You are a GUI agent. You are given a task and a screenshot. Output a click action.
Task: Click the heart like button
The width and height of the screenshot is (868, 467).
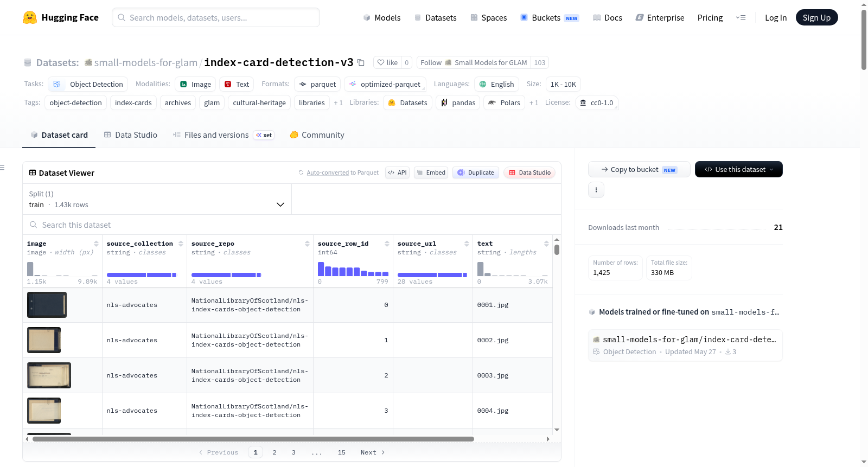pos(387,62)
